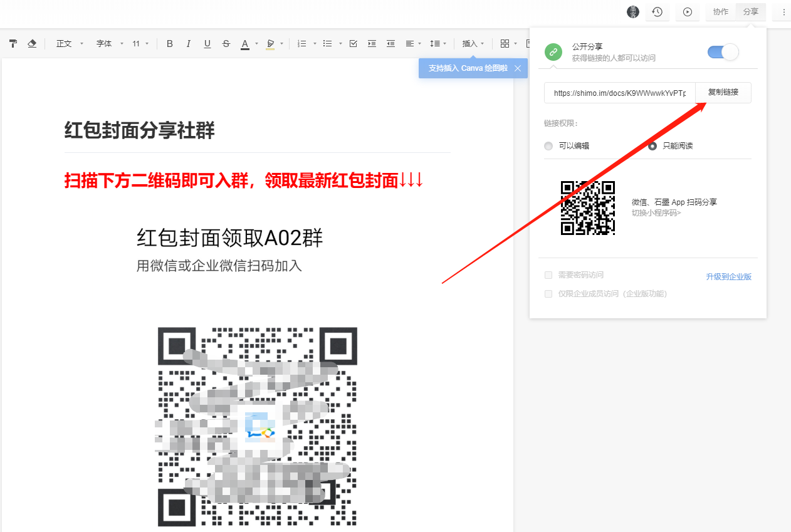Click the 升级到企业版 upgrade link

728,276
